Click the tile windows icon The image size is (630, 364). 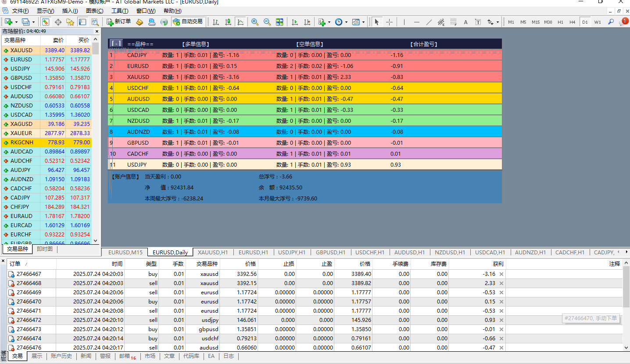click(x=279, y=22)
